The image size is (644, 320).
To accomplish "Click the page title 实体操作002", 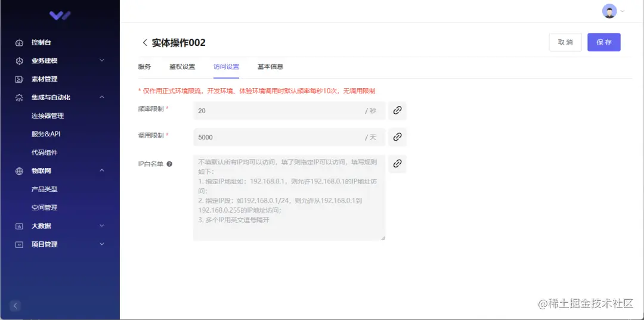I will coord(179,43).
